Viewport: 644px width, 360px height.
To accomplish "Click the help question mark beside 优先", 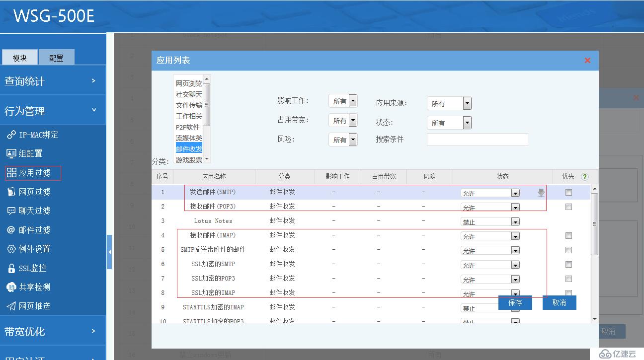I will [x=584, y=176].
